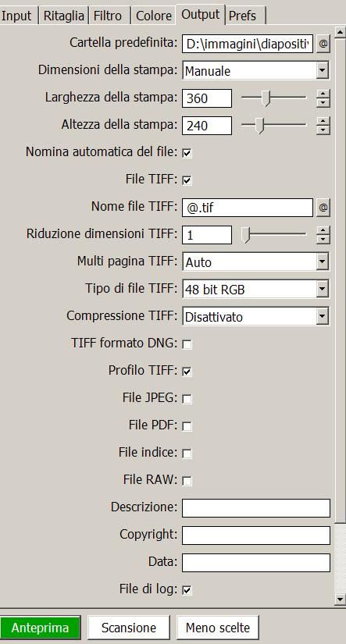This screenshot has width=346, height=644.
Task: Uncheck the Nomina automatica del file checkbox
Action: (x=187, y=153)
